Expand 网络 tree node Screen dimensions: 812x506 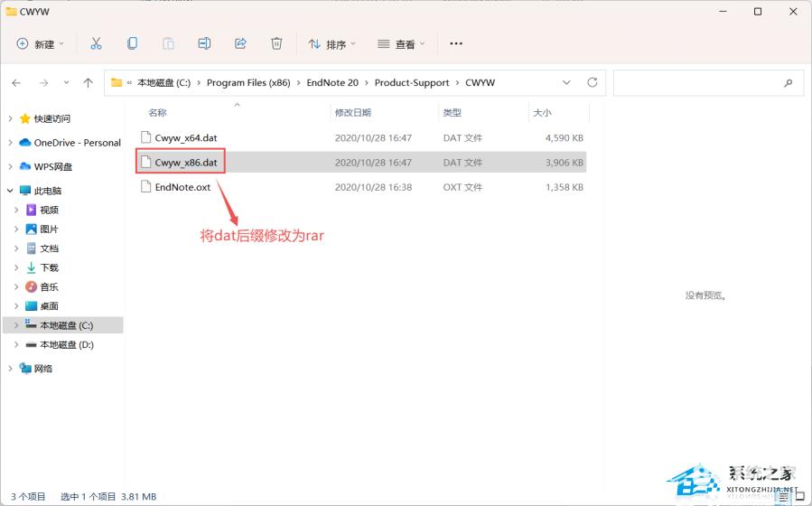pyautogui.click(x=10, y=369)
